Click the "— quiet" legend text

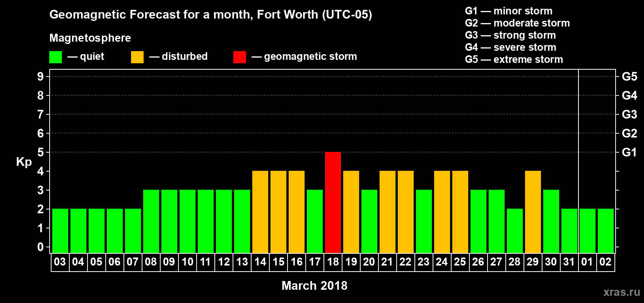[x=86, y=57]
